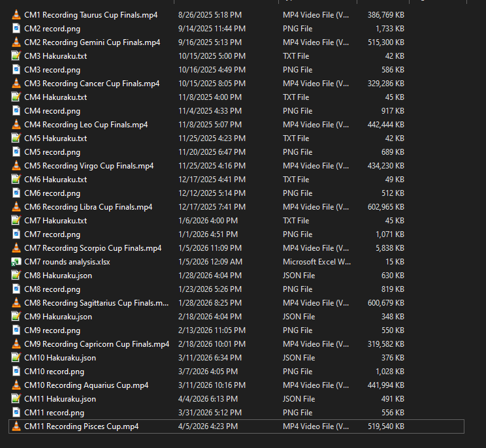Click the text file icon of CM4 Hakuraku.txt
Image resolution: width=486 pixels, height=448 pixels.
16,97
